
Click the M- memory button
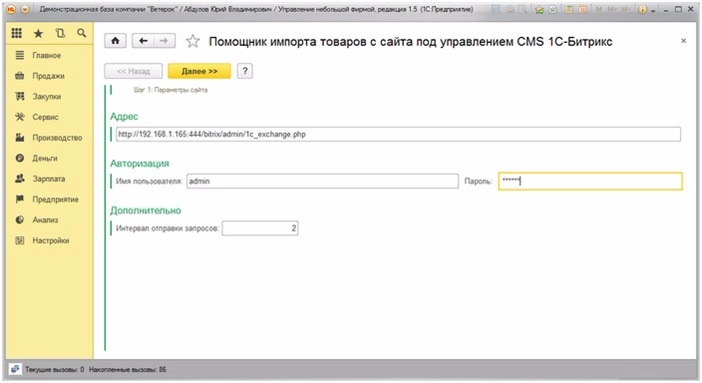(626, 9)
